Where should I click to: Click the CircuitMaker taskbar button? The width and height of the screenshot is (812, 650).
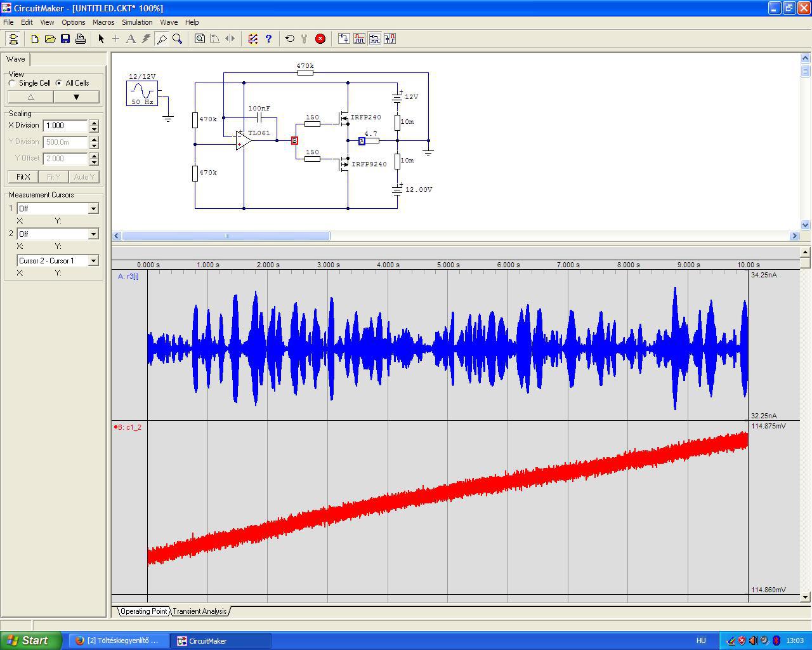tap(221, 640)
